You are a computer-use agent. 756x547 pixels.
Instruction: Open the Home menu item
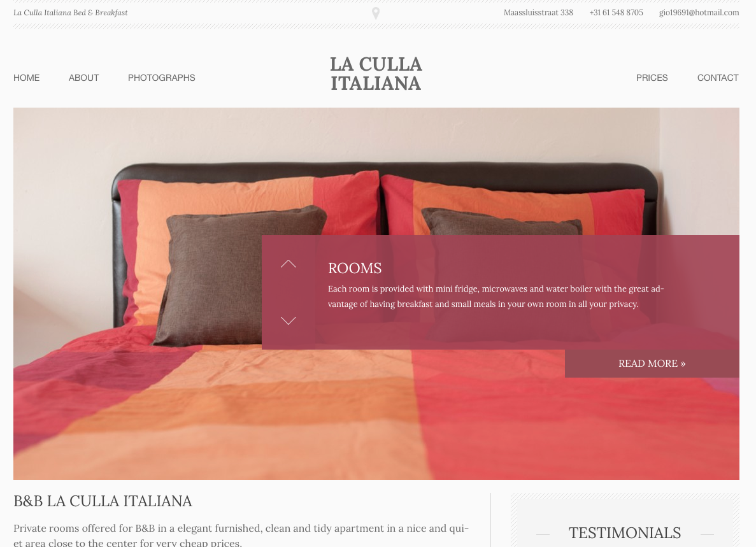click(x=27, y=78)
